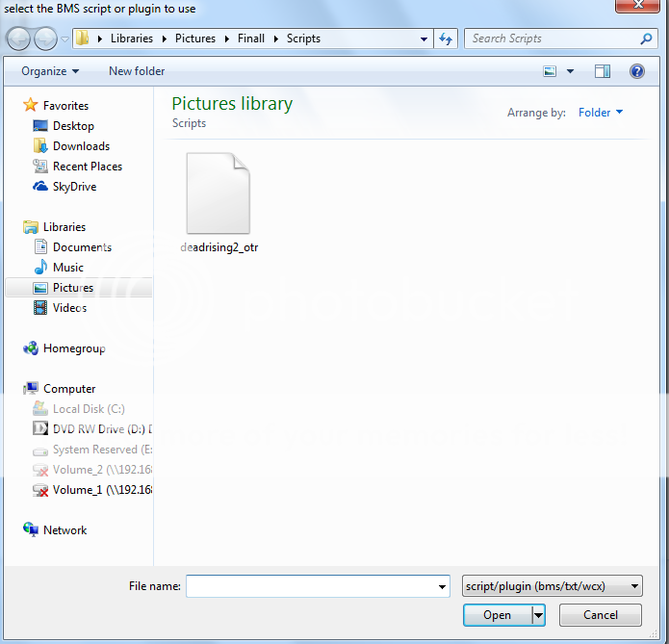Expand the Organize menu
This screenshot has width=669, height=644.
click(50, 71)
